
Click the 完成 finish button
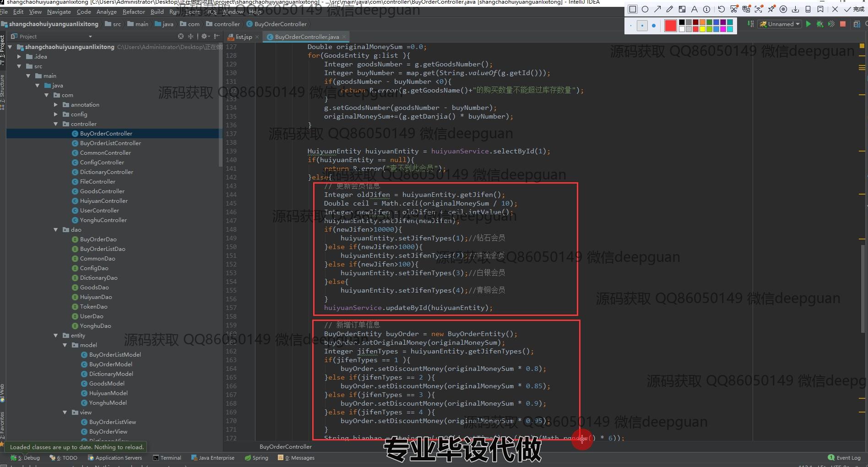[x=854, y=9]
